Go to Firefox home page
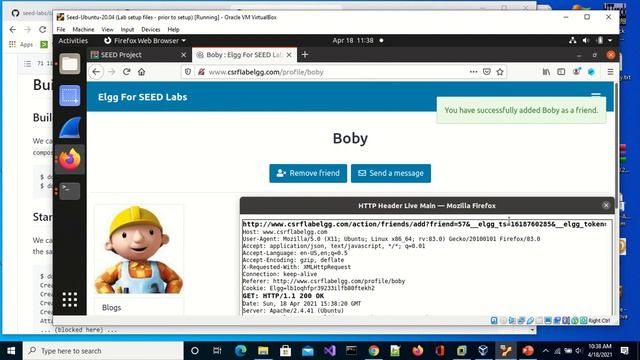 [x=142, y=72]
